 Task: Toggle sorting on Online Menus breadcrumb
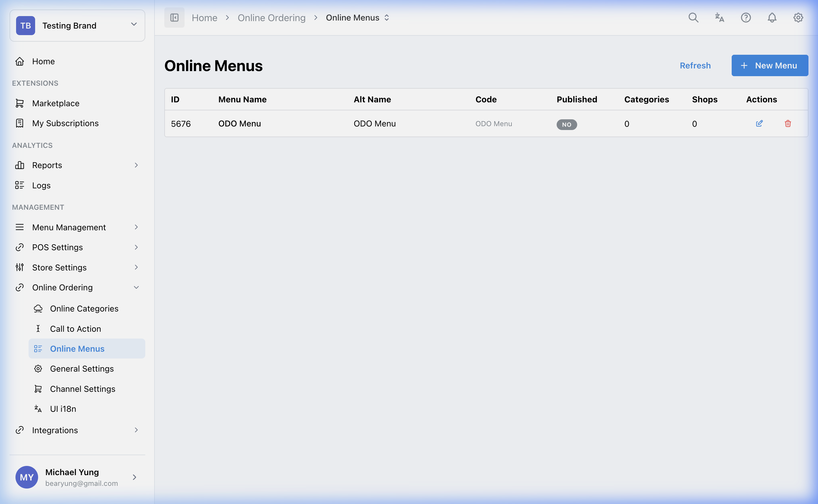point(387,17)
